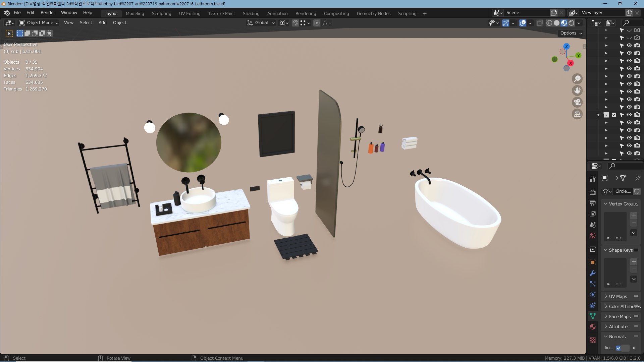The width and height of the screenshot is (644, 362).
Task: Toggle snapping magnet icon
Action: coord(295,23)
